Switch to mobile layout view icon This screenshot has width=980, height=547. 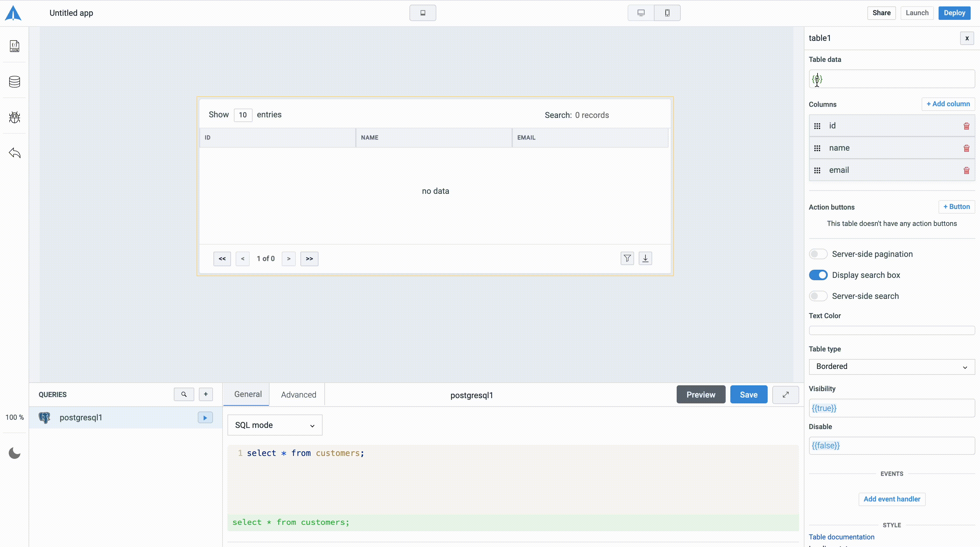667,13
